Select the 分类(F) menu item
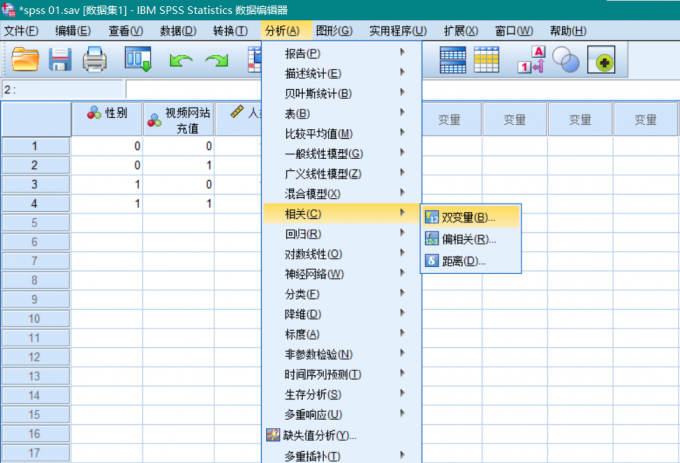Screen dimensions: 680x463 pyautogui.click(x=342, y=294)
